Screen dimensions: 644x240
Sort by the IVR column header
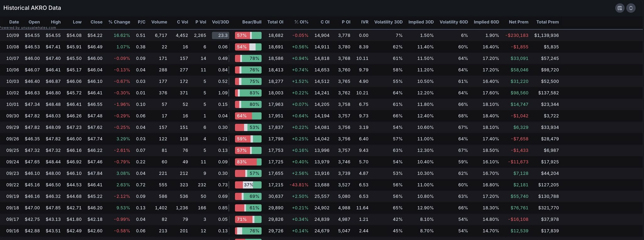(x=364, y=22)
